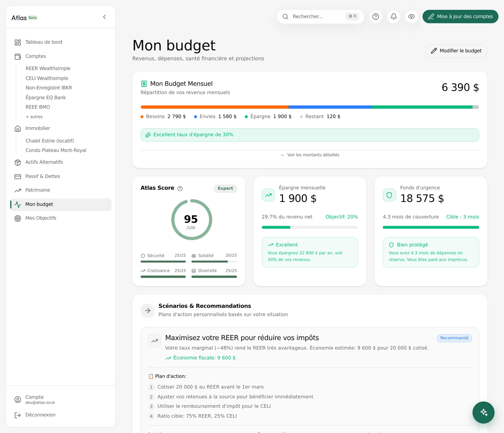Viewport: 504px width, 433px height.
Task: Select Épargne EQ Bank account
Action: (46, 97)
